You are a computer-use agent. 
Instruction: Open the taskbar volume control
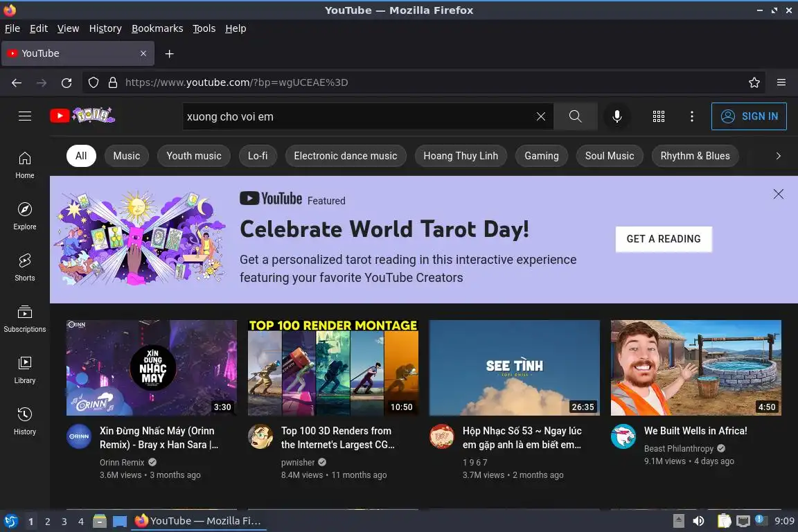(698, 521)
